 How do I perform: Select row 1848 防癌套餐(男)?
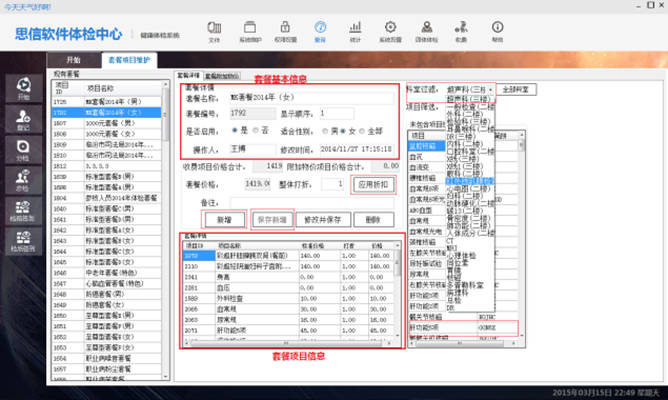[x=107, y=294]
